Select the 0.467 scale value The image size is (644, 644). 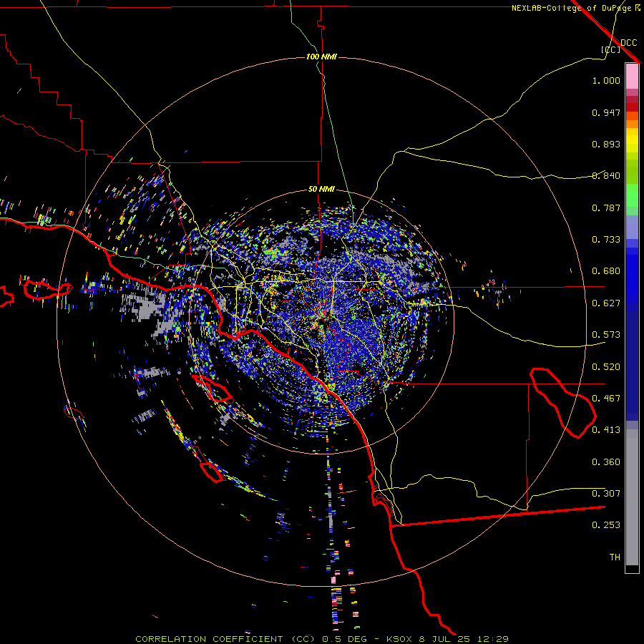[x=606, y=399]
